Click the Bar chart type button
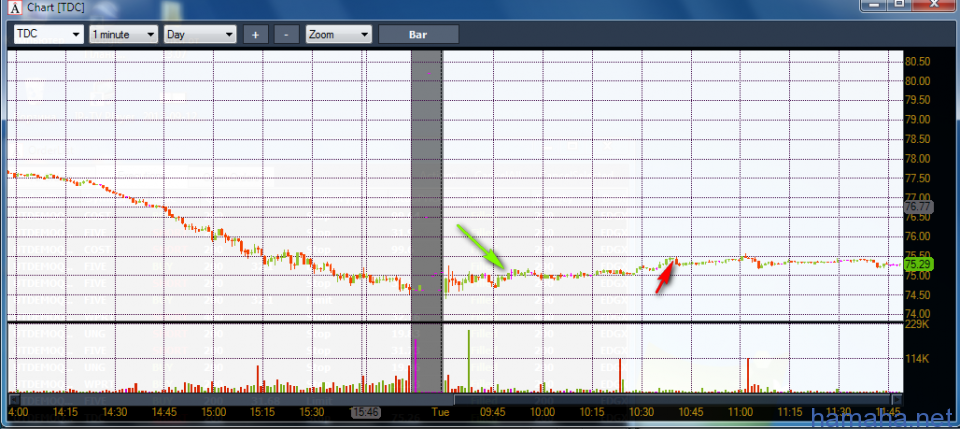This screenshot has width=960, height=429. 418,34
